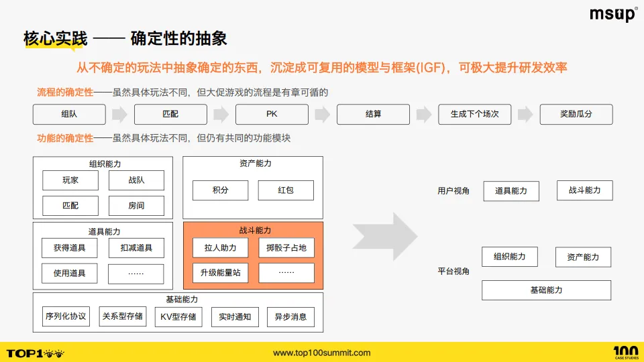Click the 平台视角 label
The height and width of the screenshot is (362, 644).
(x=453, y=271)
